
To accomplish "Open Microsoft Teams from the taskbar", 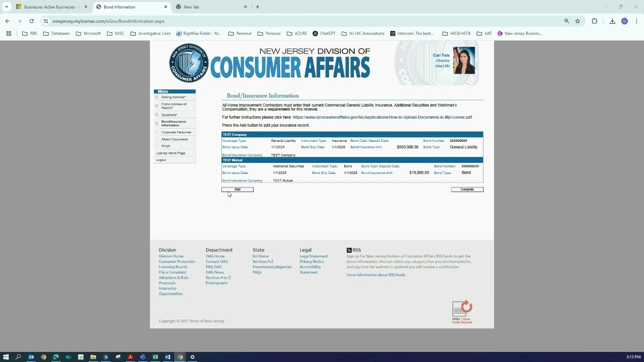I will 143,357.
